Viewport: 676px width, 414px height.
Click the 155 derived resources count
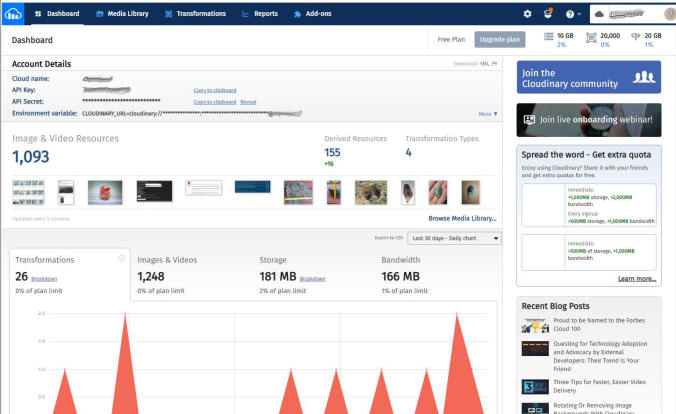coord(332,153)
